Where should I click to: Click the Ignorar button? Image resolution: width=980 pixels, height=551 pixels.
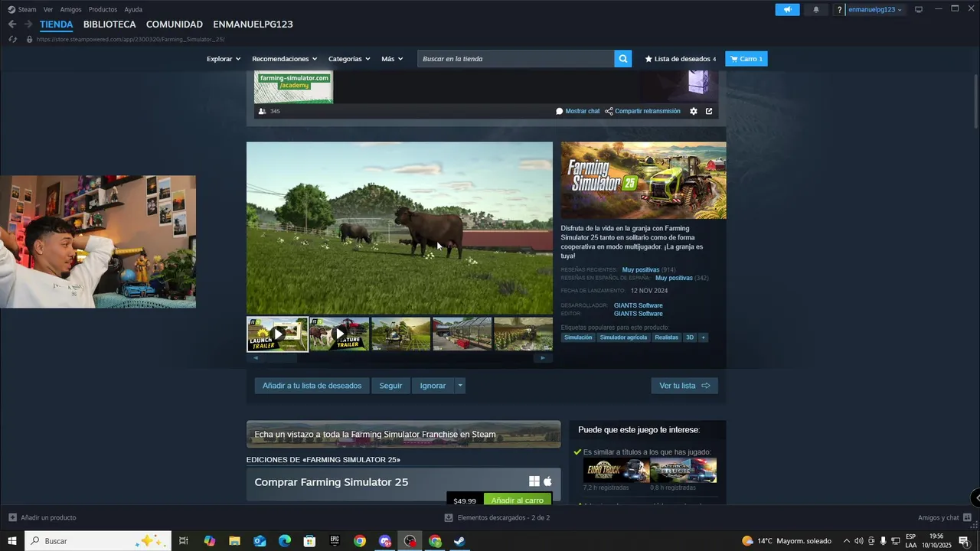tap(433, 386)
